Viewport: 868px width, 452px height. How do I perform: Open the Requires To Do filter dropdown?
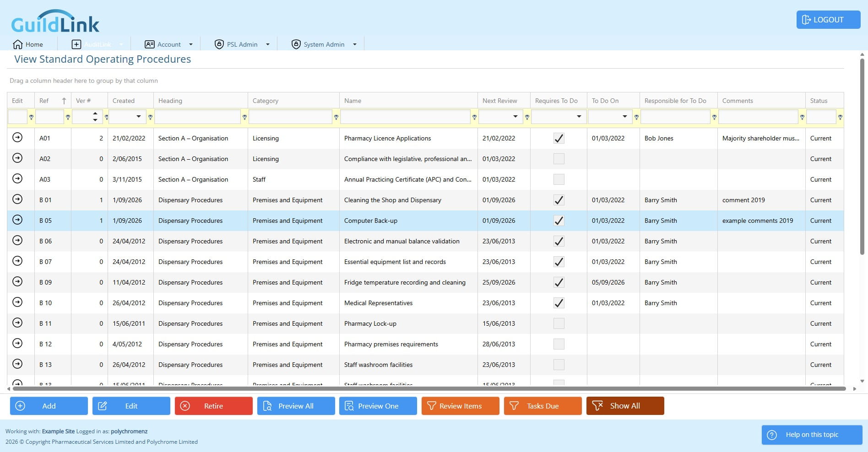point(579,117)
